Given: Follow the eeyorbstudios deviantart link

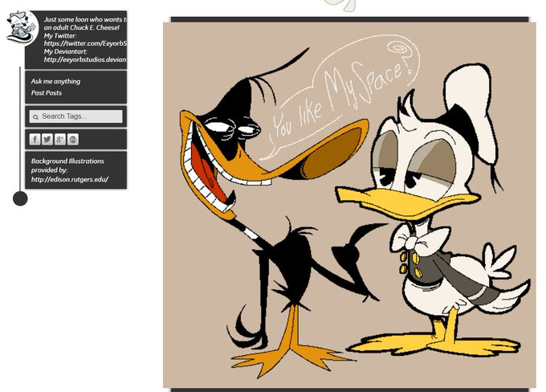Looking at the screenshot, I should (85, 59).
